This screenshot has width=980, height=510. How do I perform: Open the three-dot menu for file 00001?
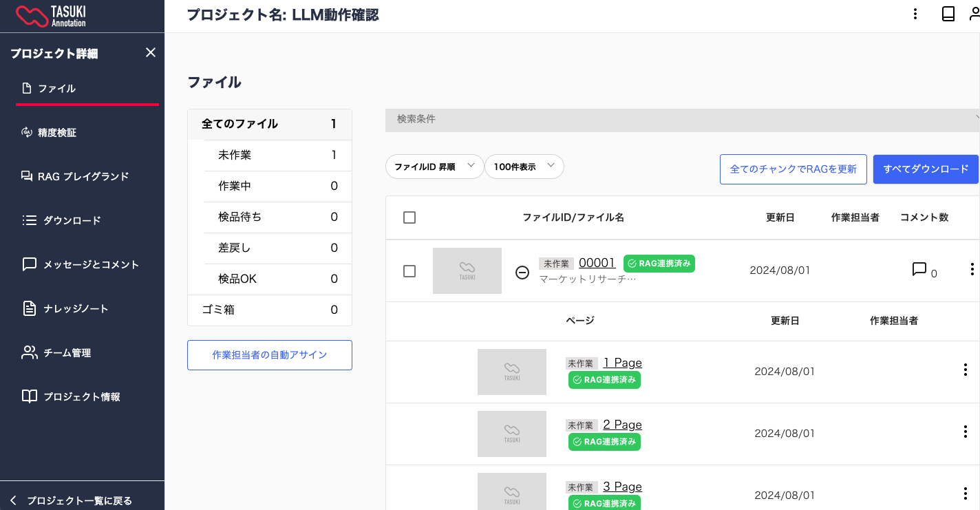pos(972,270)
